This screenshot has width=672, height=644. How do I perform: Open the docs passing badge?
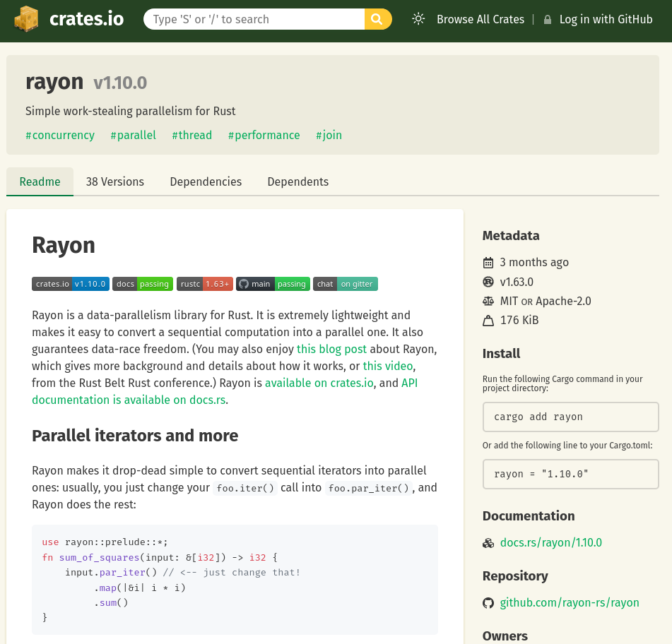click(x=143, y=284)
